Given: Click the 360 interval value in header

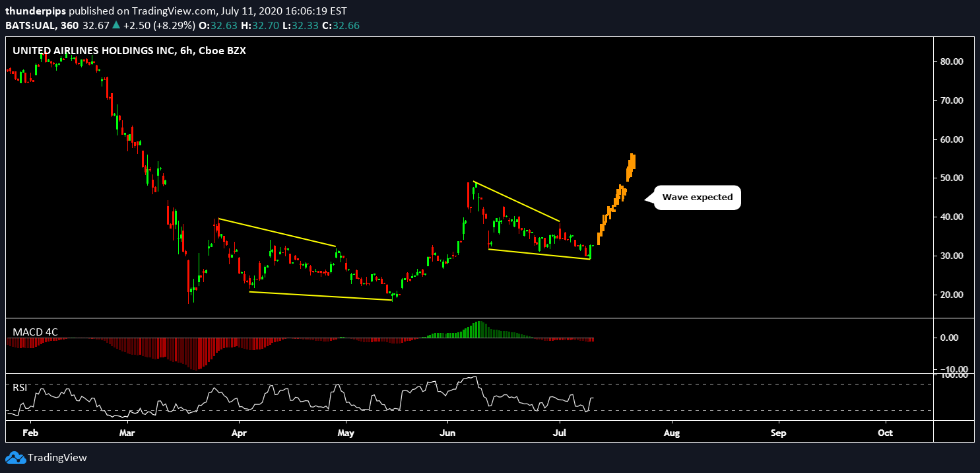Looking at the screenshot, I should tap(70, 26).
